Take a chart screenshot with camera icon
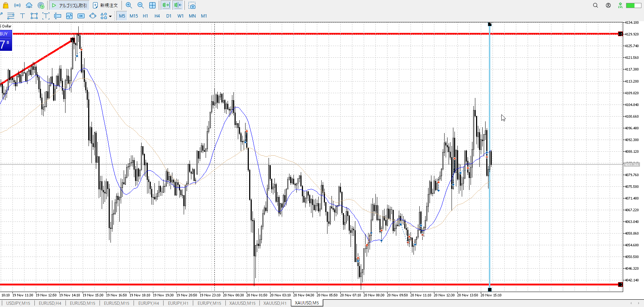 [x=192, y=5]
